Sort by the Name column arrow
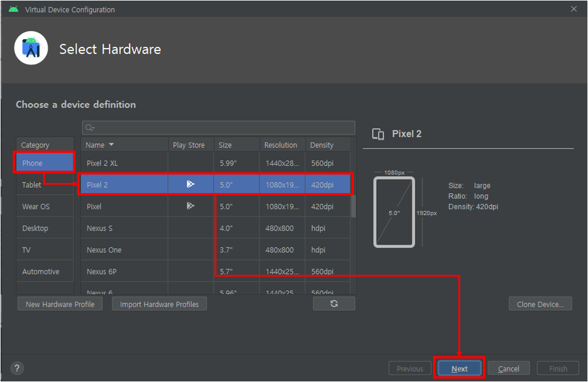 [x=111, y=144]
